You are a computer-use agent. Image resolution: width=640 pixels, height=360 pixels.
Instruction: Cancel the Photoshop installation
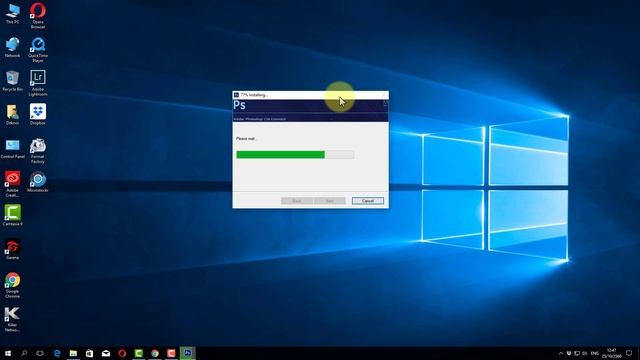click(368, 201)
